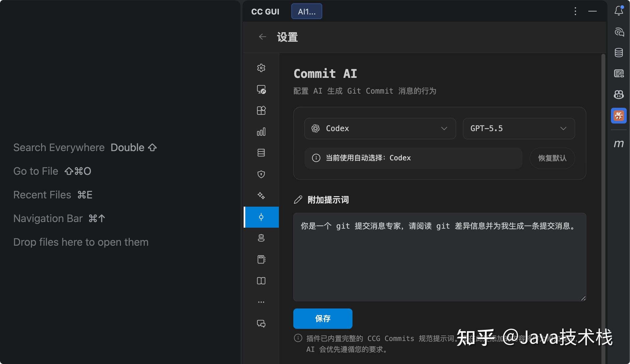Select the orange CC GUI icon in the right stripe
This screenshot has width=630, height=364.
point(619,116)
